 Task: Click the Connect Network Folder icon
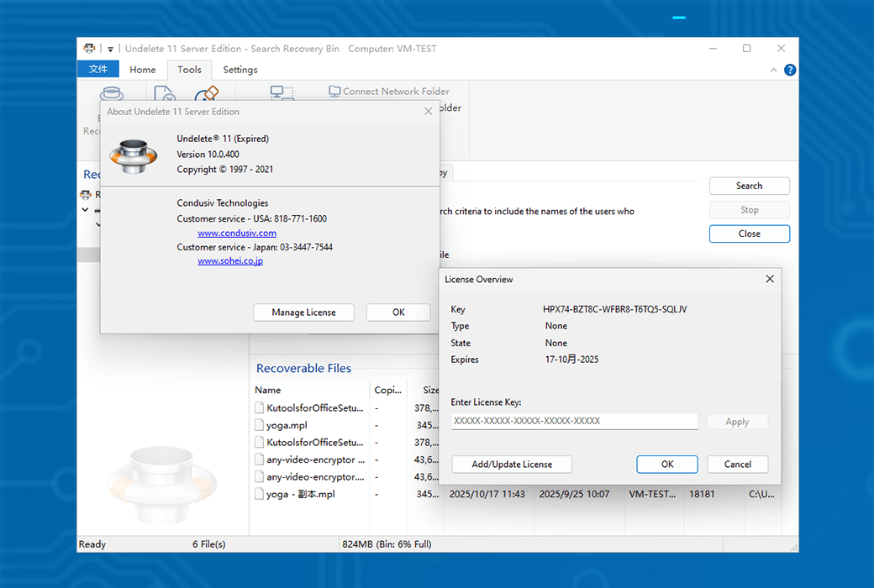tap(334, 91)
